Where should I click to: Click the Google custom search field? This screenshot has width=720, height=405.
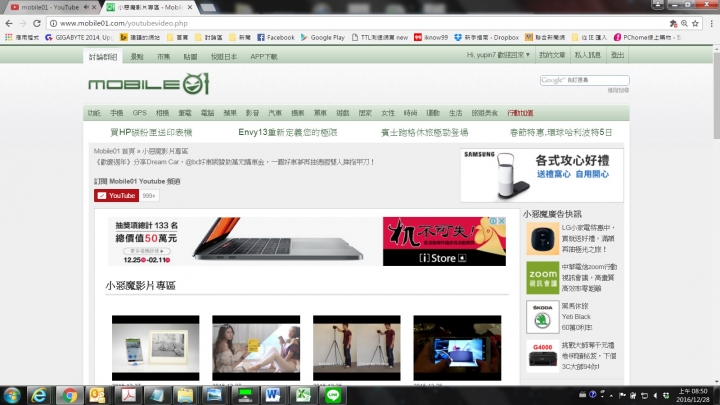click(x=585, y=80)
